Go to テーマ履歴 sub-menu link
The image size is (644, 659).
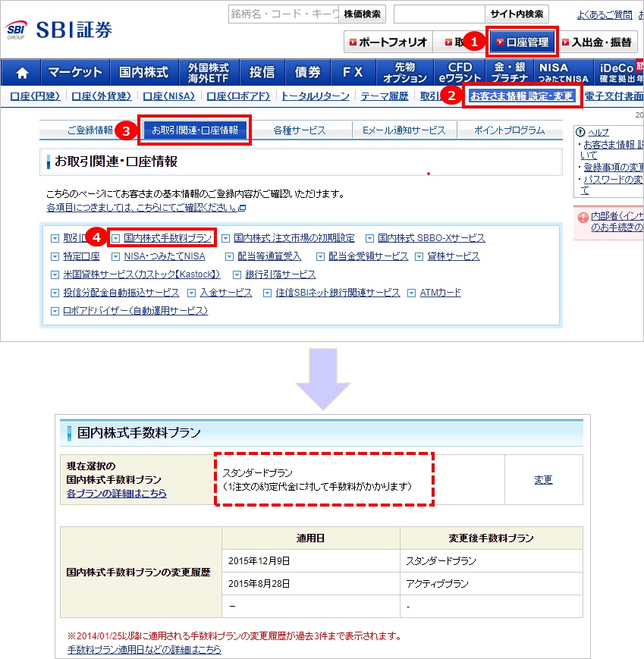385,96
